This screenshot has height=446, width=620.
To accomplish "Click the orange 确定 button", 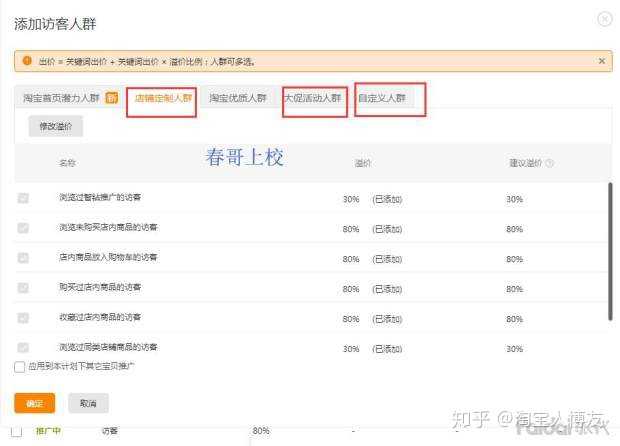I will point(35,403).
